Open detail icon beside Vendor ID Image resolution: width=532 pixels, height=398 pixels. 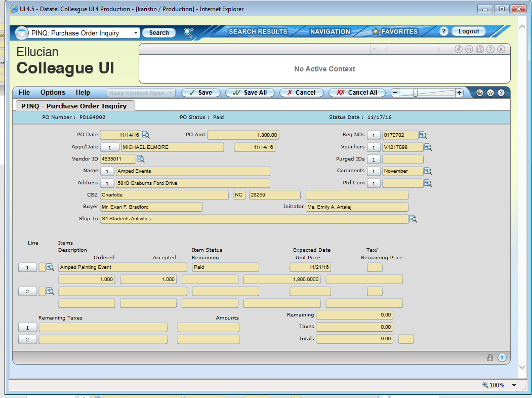[141, 159]
